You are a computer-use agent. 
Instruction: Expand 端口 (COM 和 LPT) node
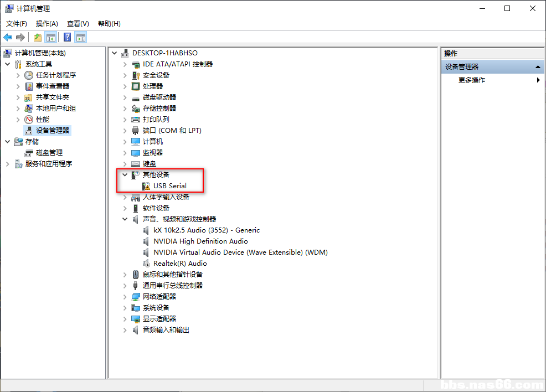[125, 131]
